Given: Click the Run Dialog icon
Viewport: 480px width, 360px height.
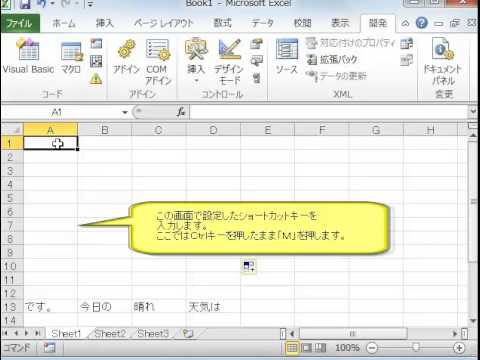Looking at the screenshot, I should (256, 79).
